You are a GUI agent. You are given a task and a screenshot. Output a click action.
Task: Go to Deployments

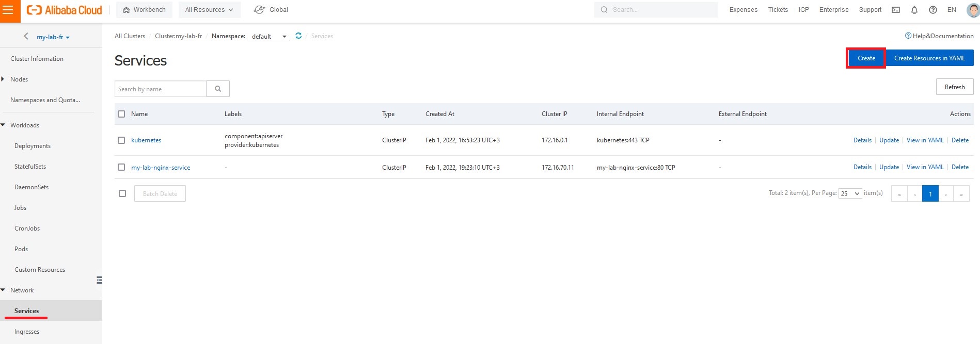click(33, 146)
